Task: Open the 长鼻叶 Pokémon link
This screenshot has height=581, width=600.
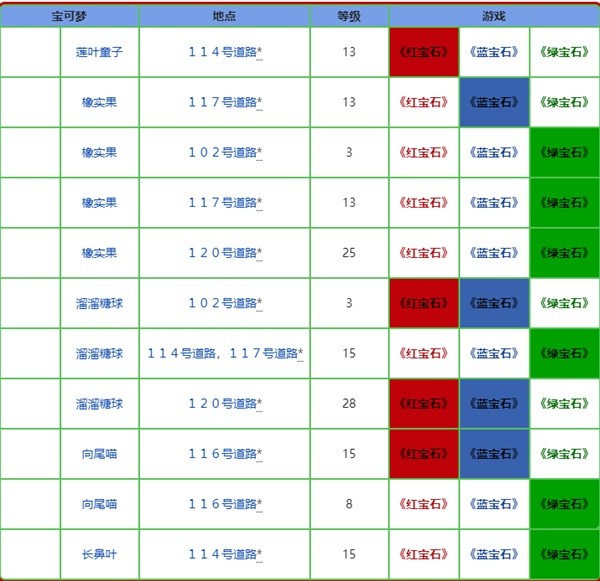Action: pyautogui.click(x=99, y=554)
